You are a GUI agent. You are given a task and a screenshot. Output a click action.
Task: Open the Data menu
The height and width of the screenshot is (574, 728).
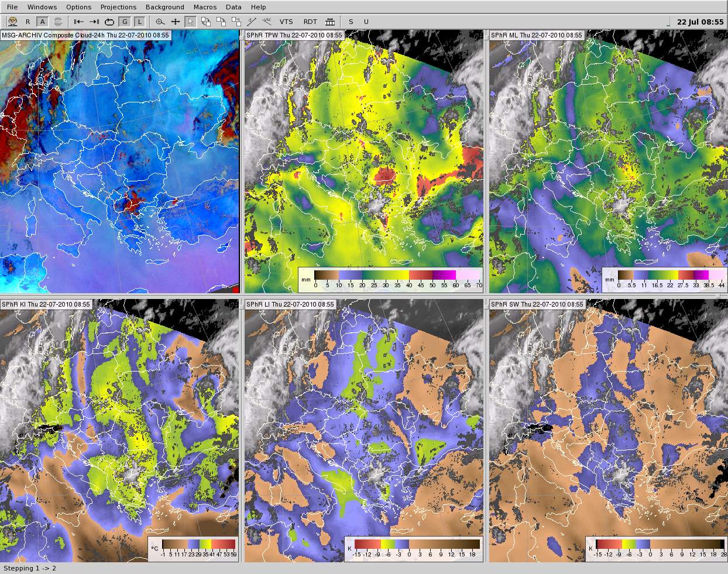[x=233, y=7]
